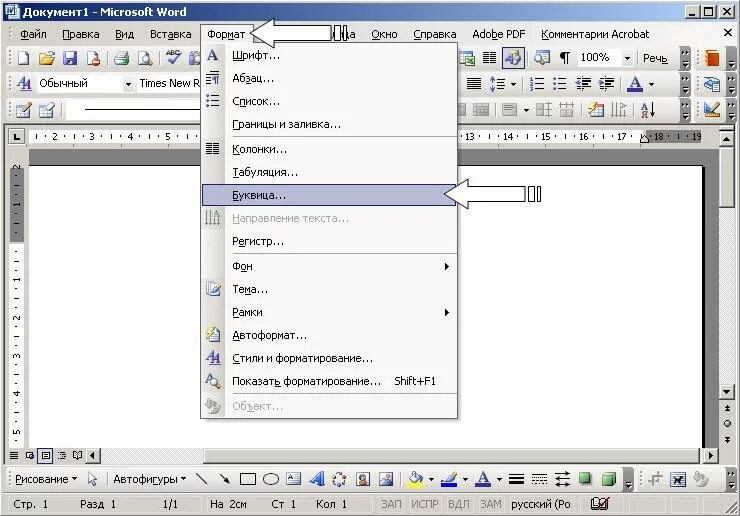The height and width of the screenshot is (516, 740).
Task: Choose Буквица... menu item
Action: point(329,195)
